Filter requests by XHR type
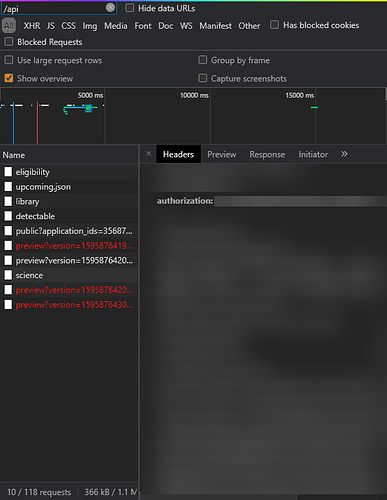The width and height of the screenshot is (387, 500). coord(32,26)
